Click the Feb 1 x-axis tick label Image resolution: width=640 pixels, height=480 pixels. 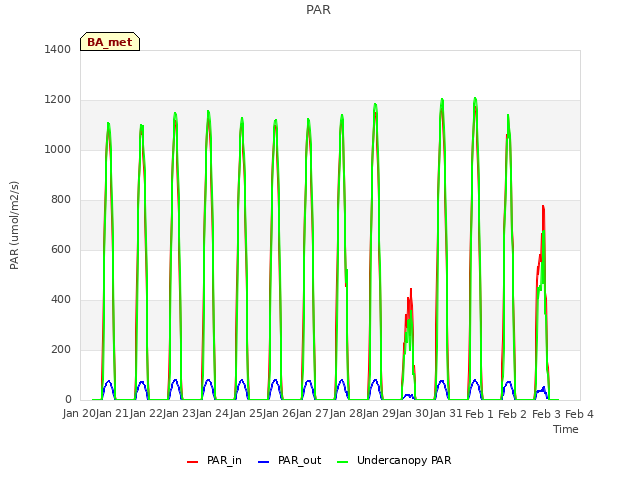tap(479, 414)
